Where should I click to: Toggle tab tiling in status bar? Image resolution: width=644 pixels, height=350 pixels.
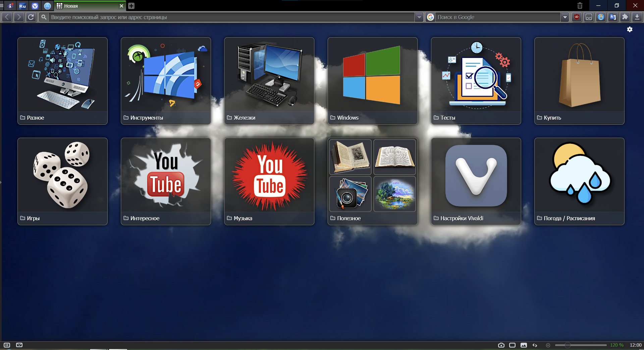pyautogui.click(x=512, y=345)
